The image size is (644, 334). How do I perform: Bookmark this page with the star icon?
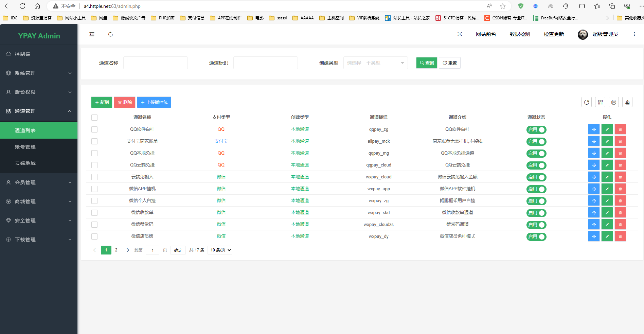coord(503,6)
